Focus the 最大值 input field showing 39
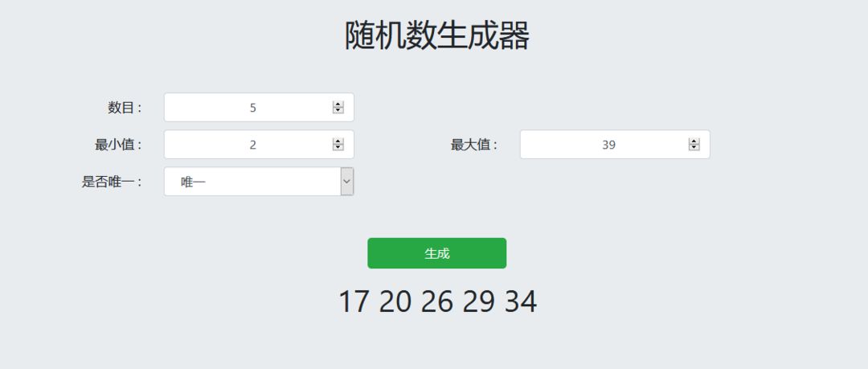Image resolution: width=868 pixels, height=369 pixels. coord(615,145)
